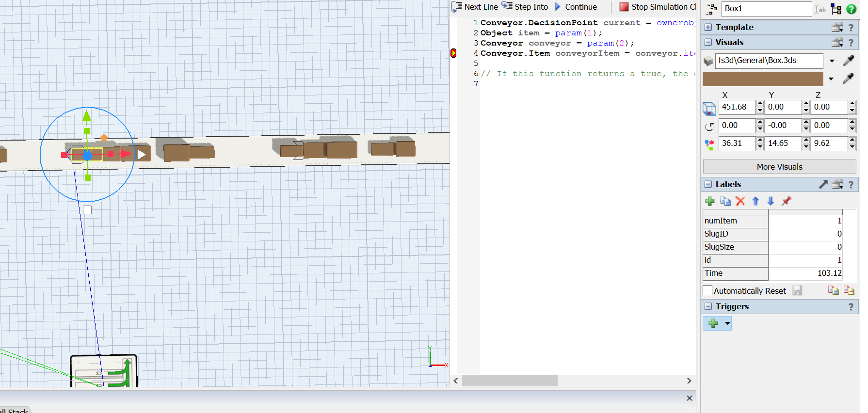Enable the Automatically Reset checkbox
Image resolution: width=868 pixels, height=413 pixels.
coord(707,291)
